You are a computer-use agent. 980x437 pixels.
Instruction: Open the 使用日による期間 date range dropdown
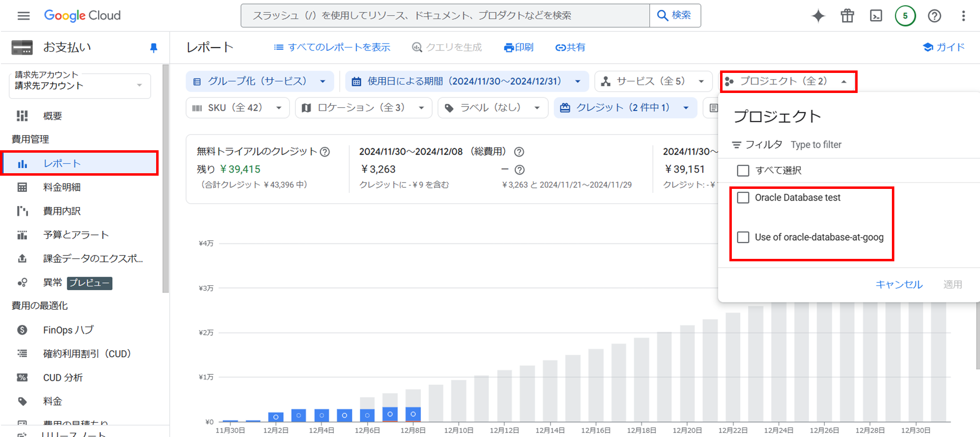click(467, 81)
